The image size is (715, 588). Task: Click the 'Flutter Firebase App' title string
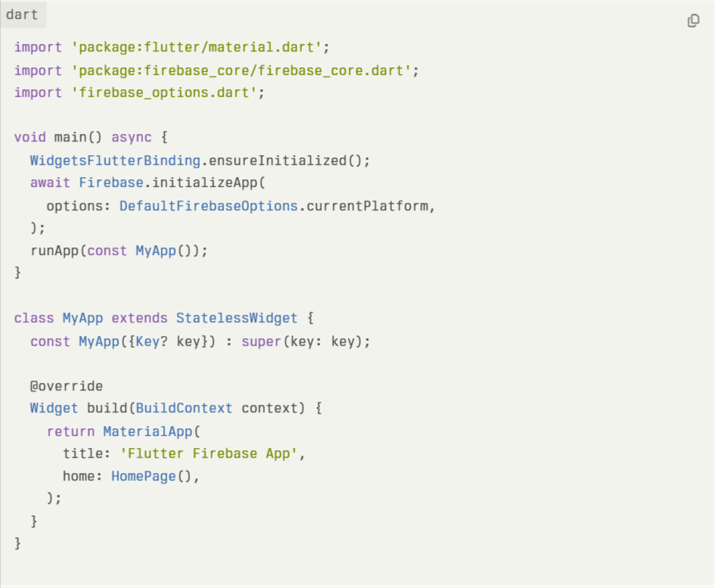(x=208, y=453)
